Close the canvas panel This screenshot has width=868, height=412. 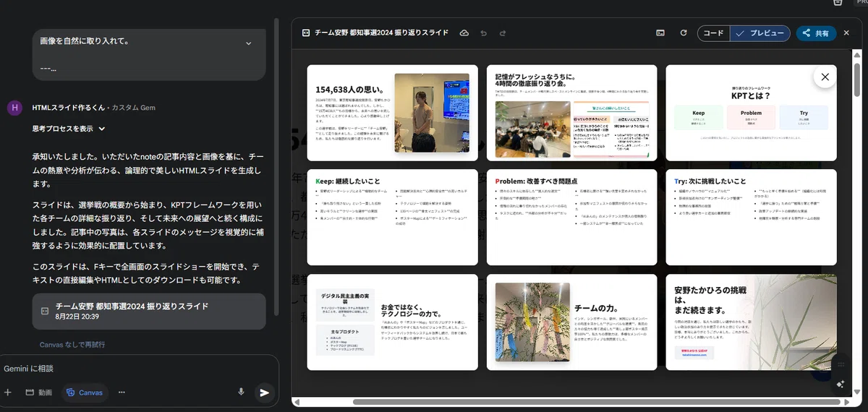(x=846, y=33)
